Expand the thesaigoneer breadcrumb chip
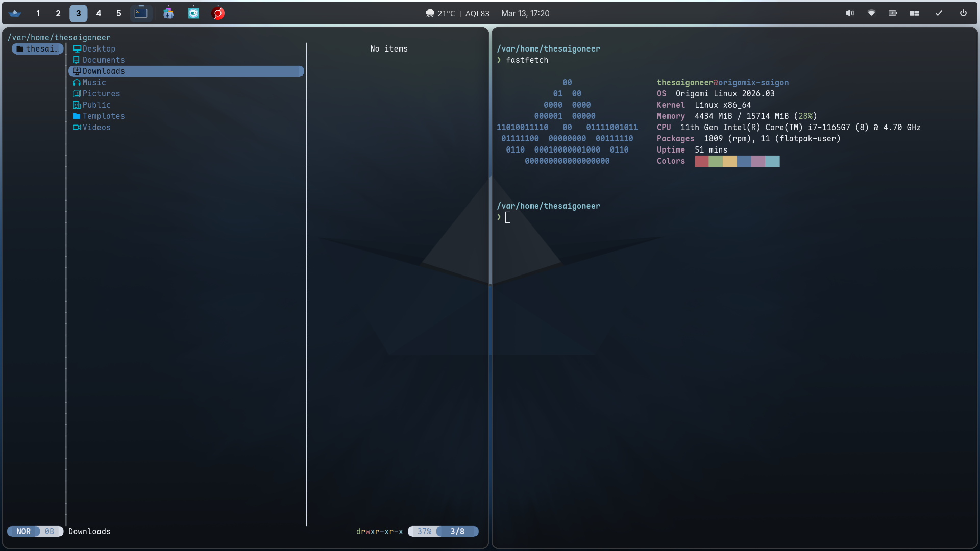Image resolution: width=980 pixels, height=551 pixels. (37, 48)
